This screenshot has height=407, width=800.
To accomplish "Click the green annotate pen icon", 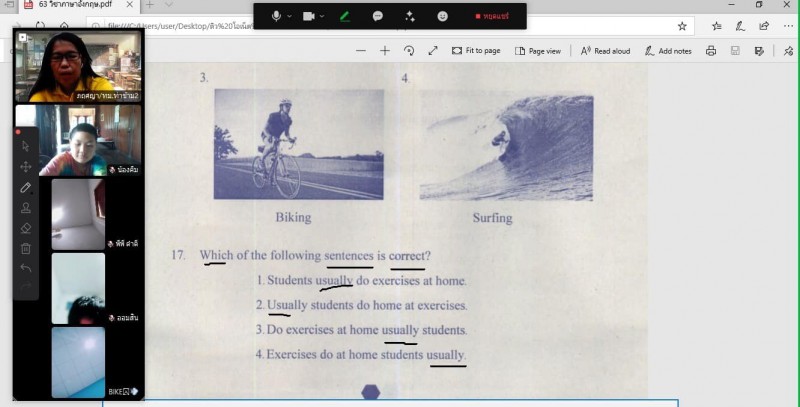I will click(x=345, y=16).
